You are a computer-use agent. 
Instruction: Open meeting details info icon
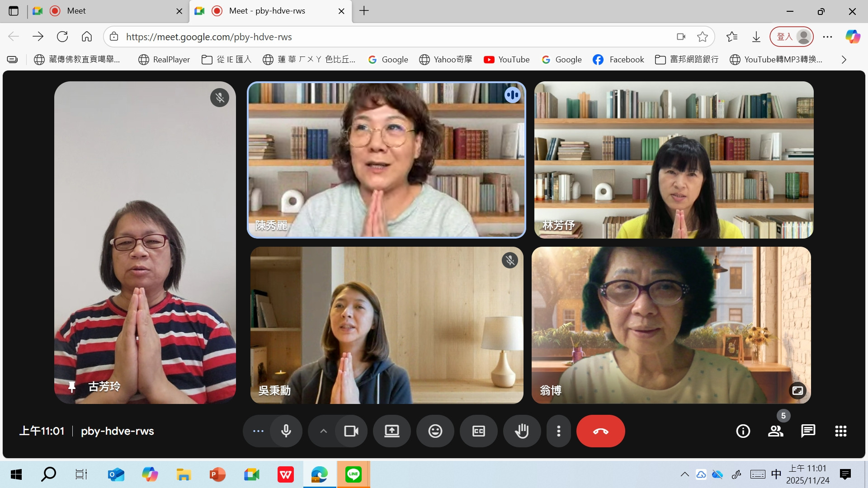(x=743, y=431)
